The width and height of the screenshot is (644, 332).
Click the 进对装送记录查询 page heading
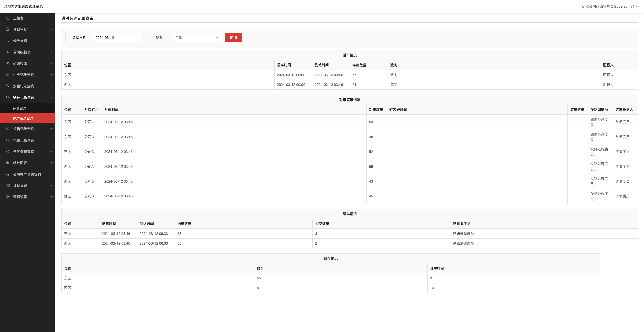tap(78, 18)
